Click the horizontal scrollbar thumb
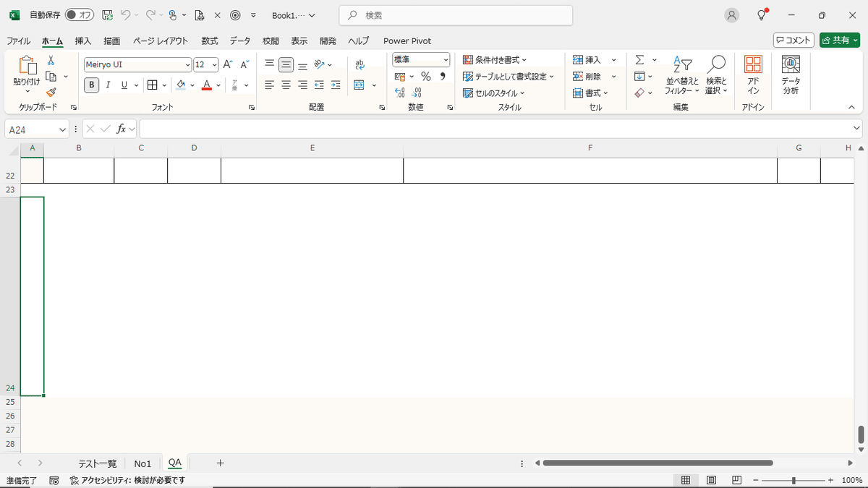The width and height of the screenshot is (868, 488). click(658, 463)
